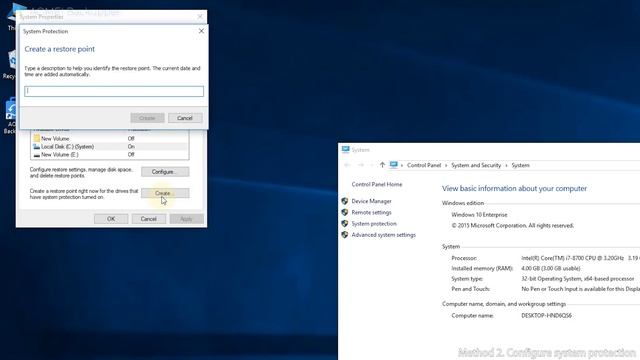The image size is (640, 360).
Task: Click the restore point description text field
Action: pyautogui.click(x=114, y=91)
